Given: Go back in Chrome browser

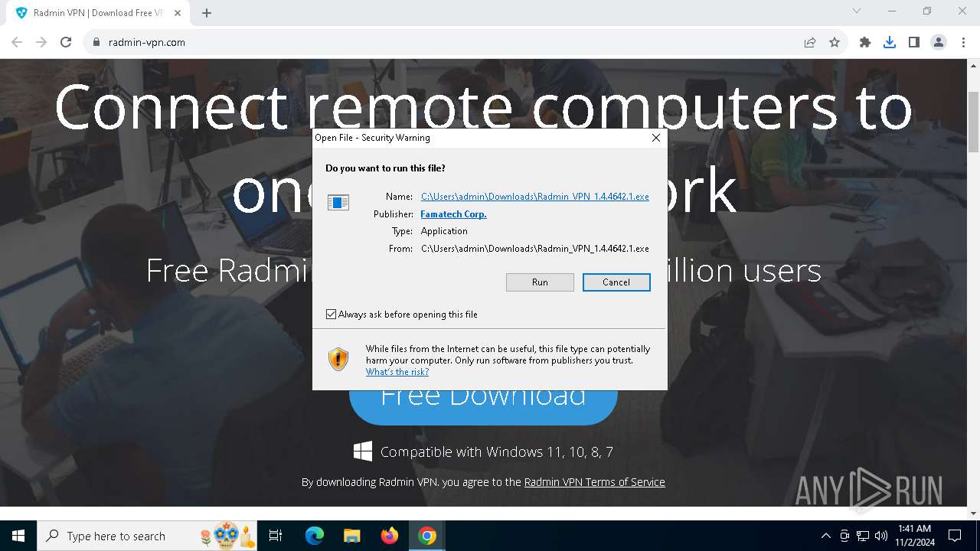Looking at the screenshot, I should coord(17,42).
